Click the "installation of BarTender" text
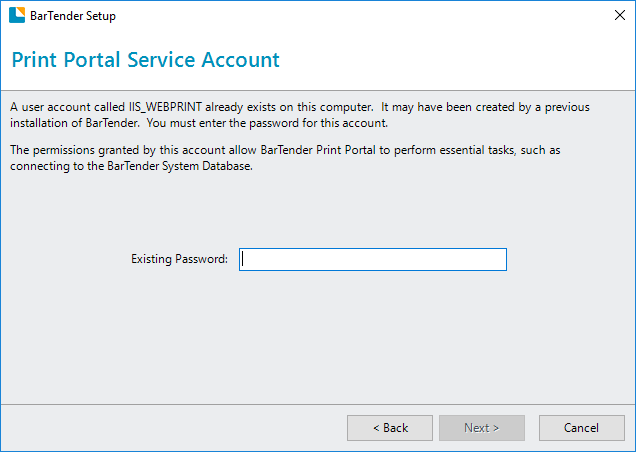 tap(75, 123)
